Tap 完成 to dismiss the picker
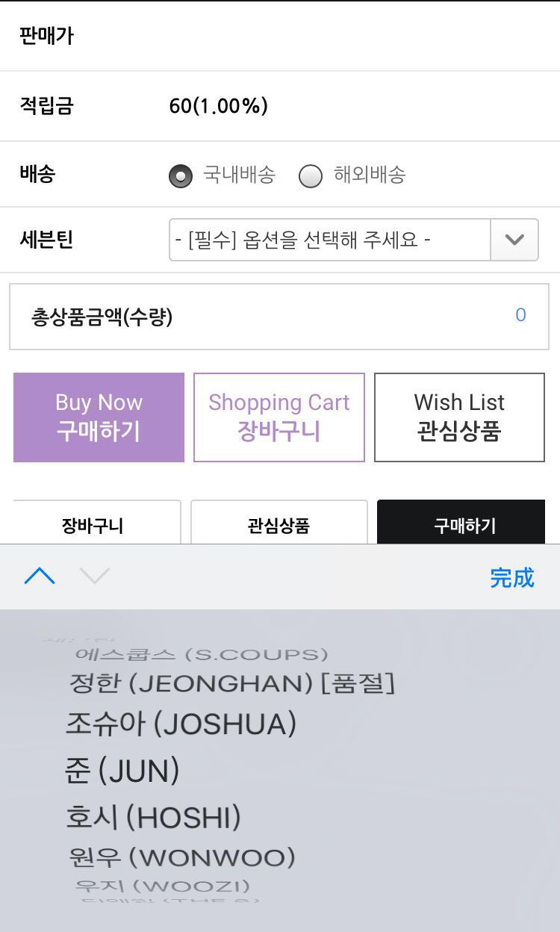 (x=512, y=577)
